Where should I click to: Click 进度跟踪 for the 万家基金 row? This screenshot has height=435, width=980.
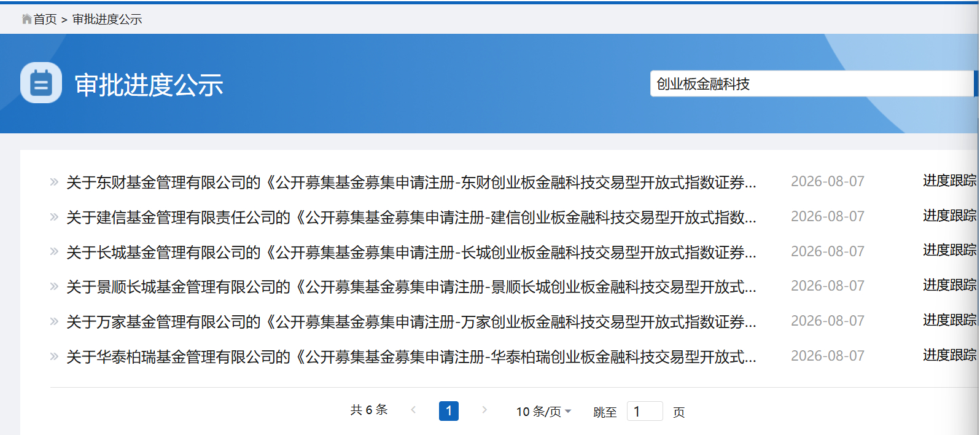point(949,320)
